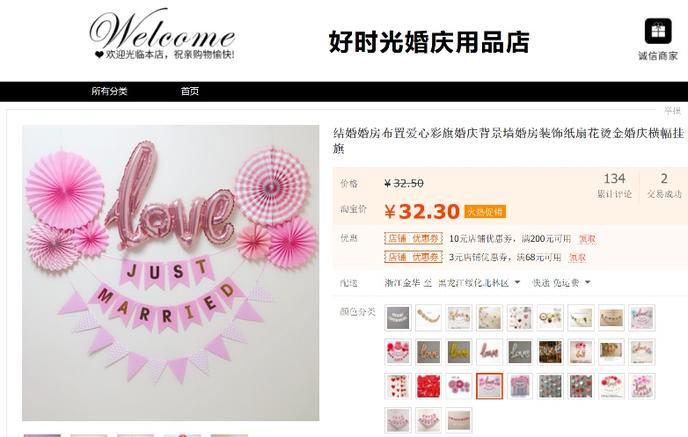Toggle the currently selected orange-bordered swatch
This screenshot has height=437, width=688.
(489, 386)
